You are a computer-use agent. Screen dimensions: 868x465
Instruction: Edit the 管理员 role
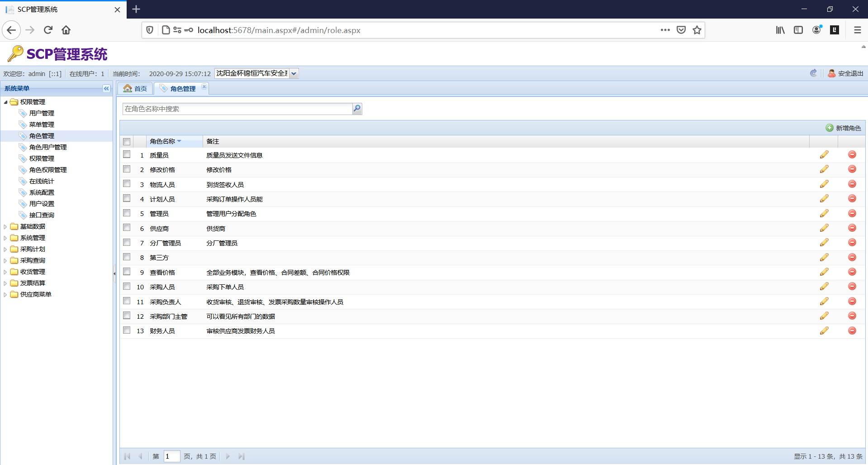point(824,213)
